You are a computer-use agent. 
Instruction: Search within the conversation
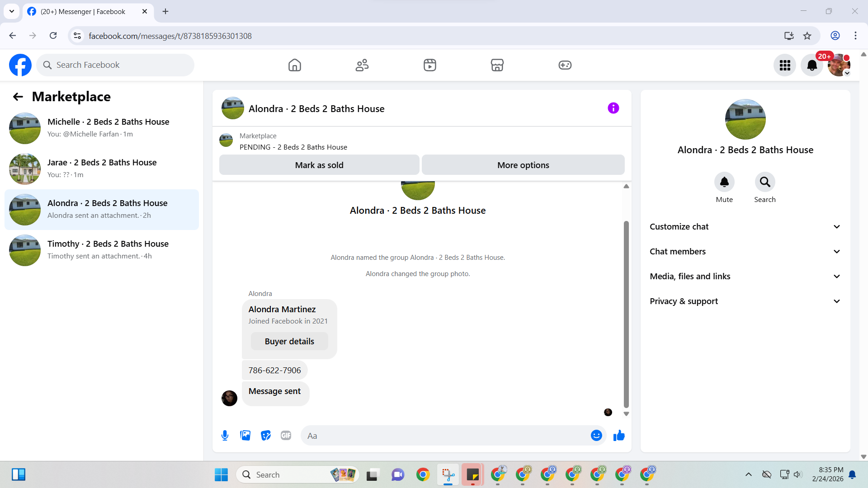pyautogui.click(x=764, y=182)
